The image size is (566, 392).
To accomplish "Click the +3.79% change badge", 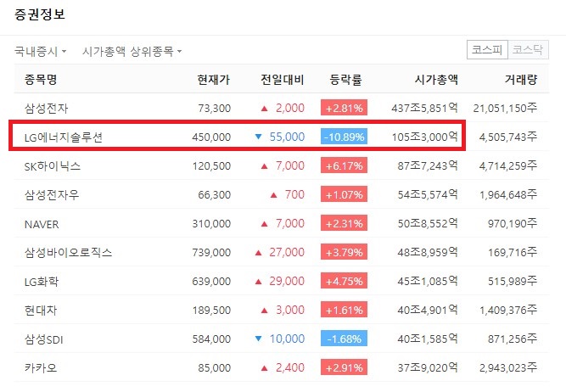I will point(344,252).
